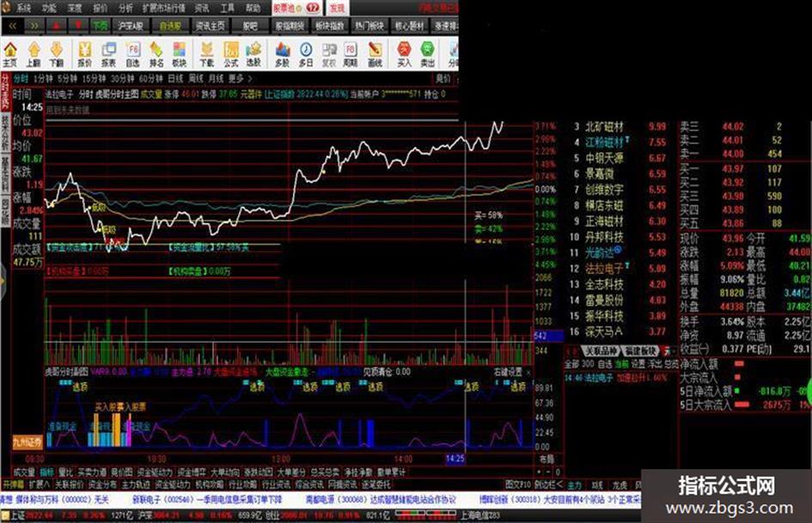Click 右键设置 in the sub-chart header
This screenshot has width=812, height=523.
(508, 373)
